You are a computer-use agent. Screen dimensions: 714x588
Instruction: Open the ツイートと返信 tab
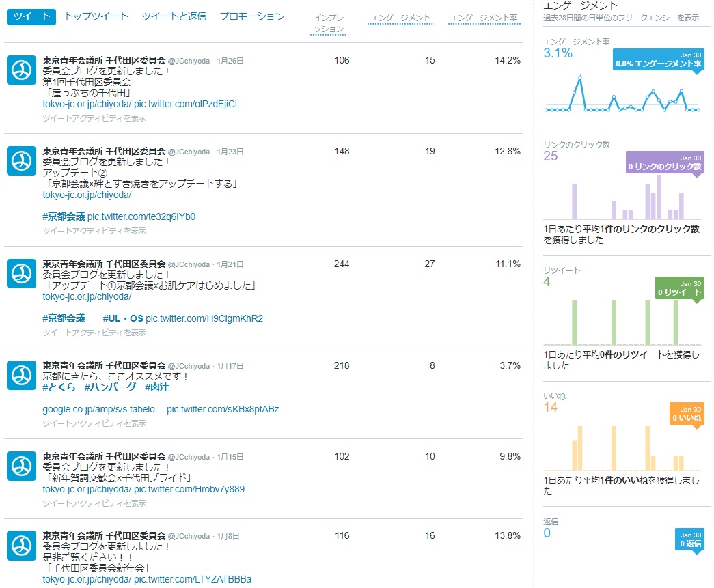[174, 16]
